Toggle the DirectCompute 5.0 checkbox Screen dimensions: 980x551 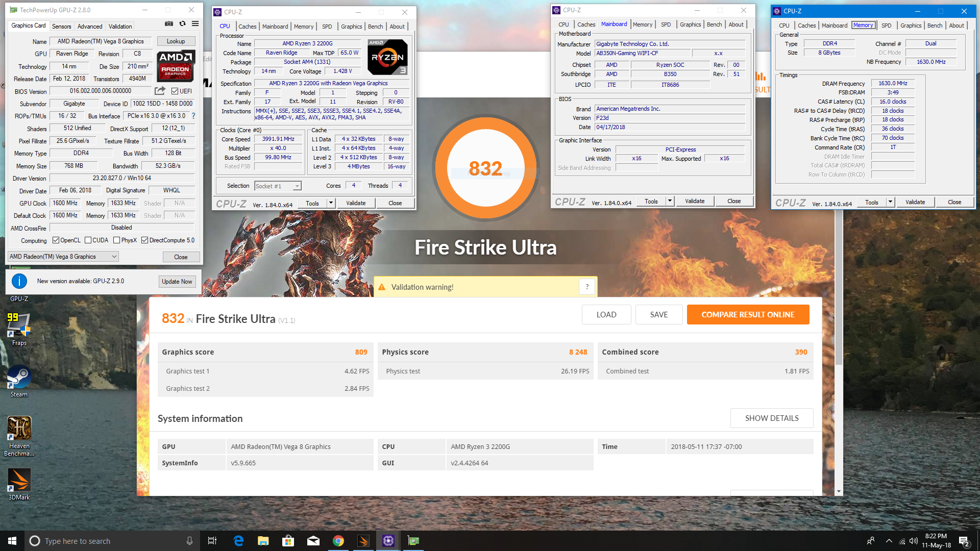point(145,240)
